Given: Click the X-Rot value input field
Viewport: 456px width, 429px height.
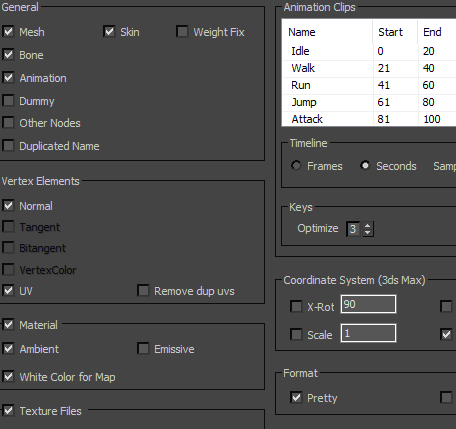Looking at the screenshot, I should [368, 304].
